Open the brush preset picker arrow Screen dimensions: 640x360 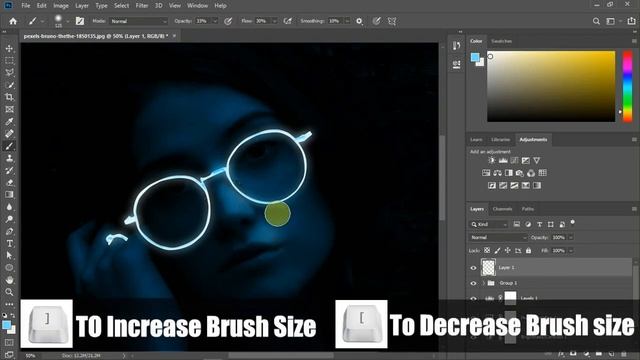(67, 21)
